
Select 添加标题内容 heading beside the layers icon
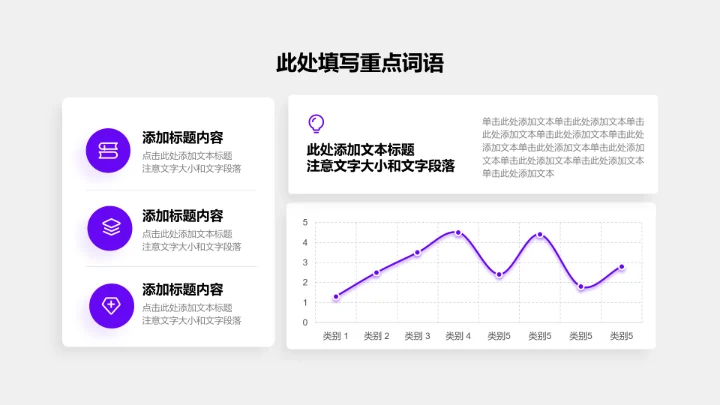tap(183, 215)
